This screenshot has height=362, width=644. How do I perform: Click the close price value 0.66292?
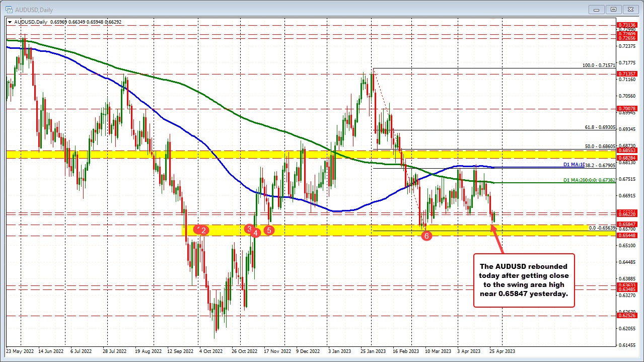114,22
